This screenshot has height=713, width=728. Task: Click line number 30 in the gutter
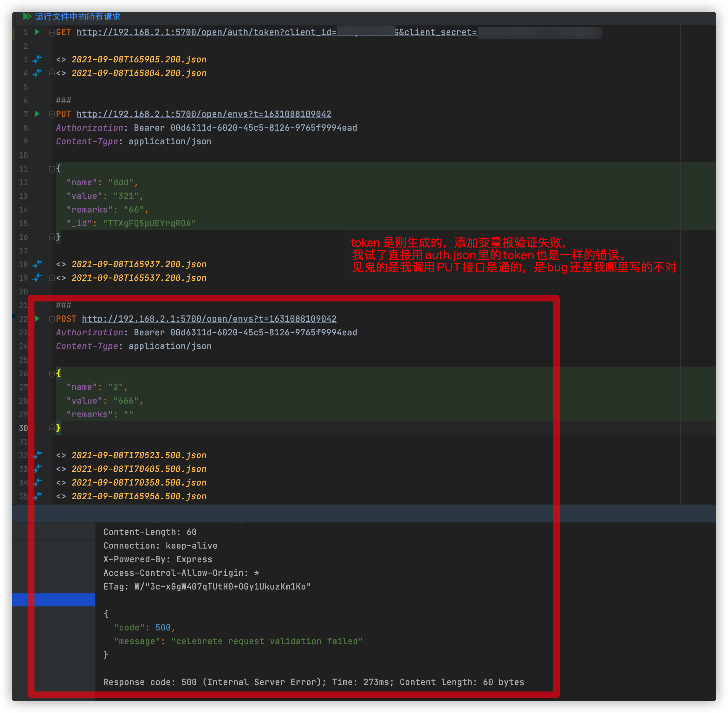(23, 428)
